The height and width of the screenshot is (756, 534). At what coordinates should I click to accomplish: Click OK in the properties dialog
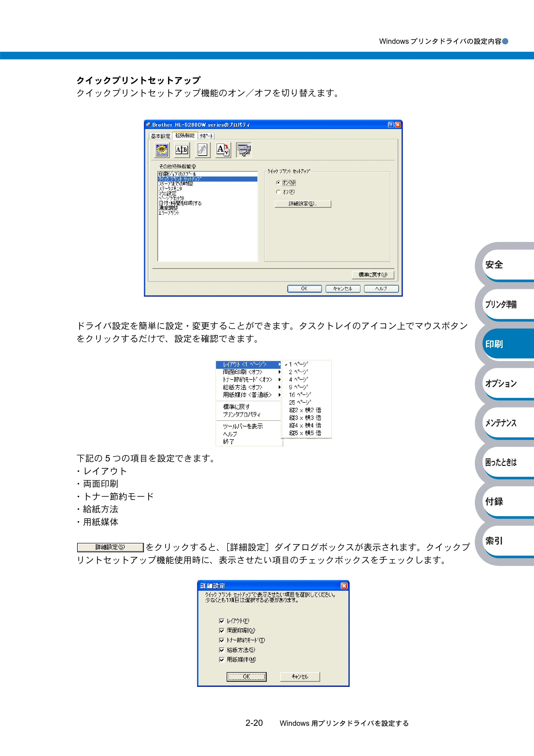click(305, 289)
